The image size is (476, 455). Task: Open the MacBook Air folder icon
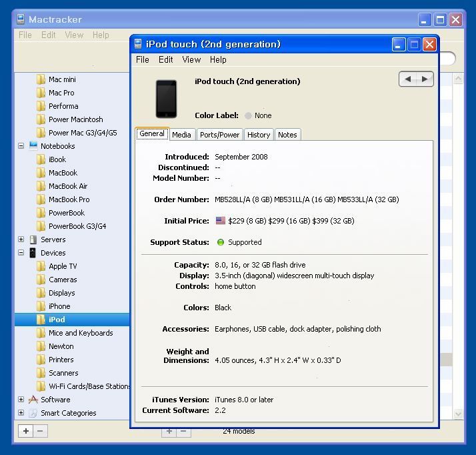click(x=41, y=186)
